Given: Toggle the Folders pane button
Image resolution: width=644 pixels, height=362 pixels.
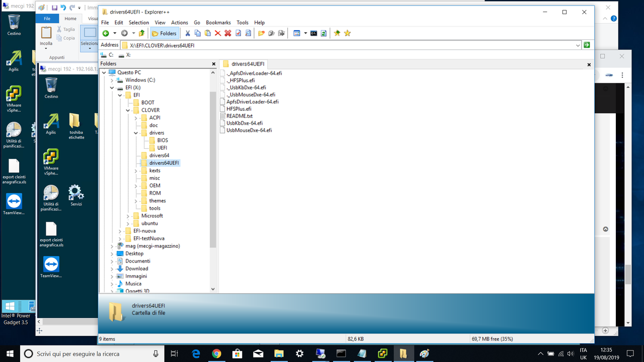Looking at the screenshot, I should click(165, 33).
